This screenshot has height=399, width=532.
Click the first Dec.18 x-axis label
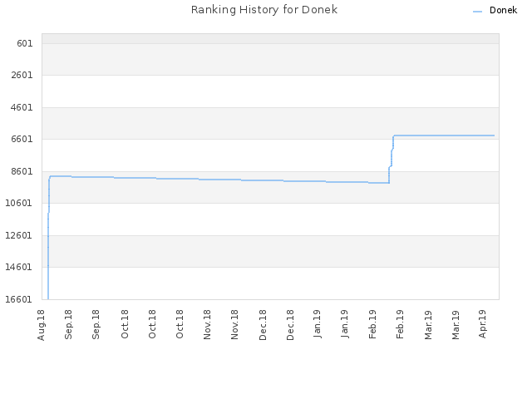click(x=263, y=325)
